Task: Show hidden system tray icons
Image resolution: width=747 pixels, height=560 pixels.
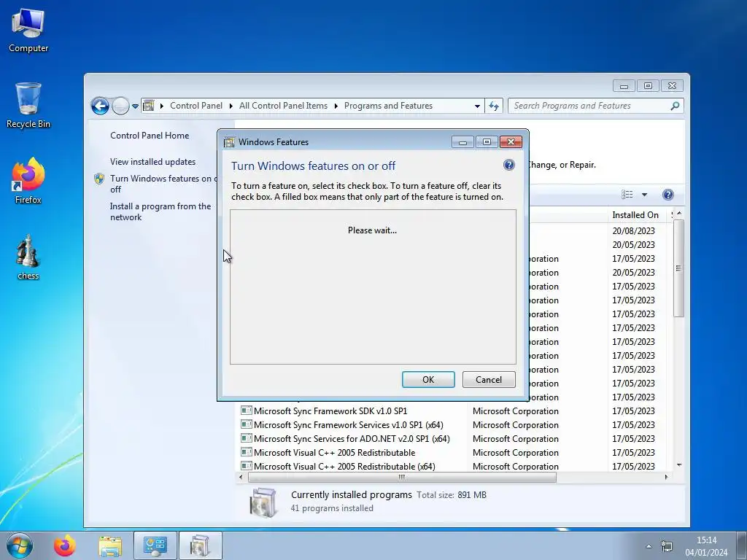Action: (x=649, y=546)
